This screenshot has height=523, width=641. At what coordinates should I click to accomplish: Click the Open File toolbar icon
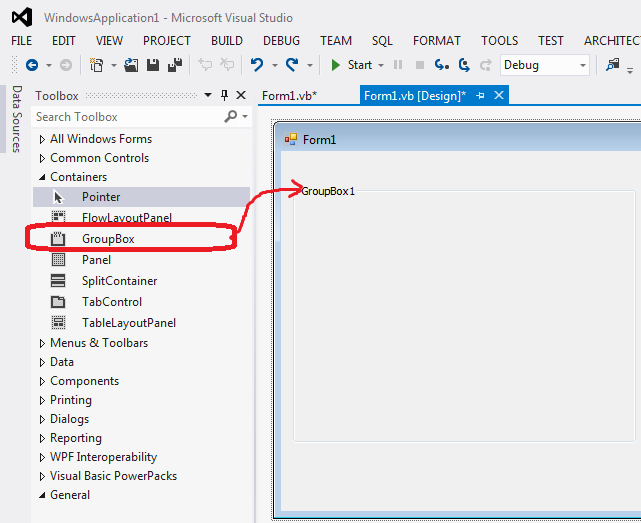pyautogui.click(x=131, y=65)
